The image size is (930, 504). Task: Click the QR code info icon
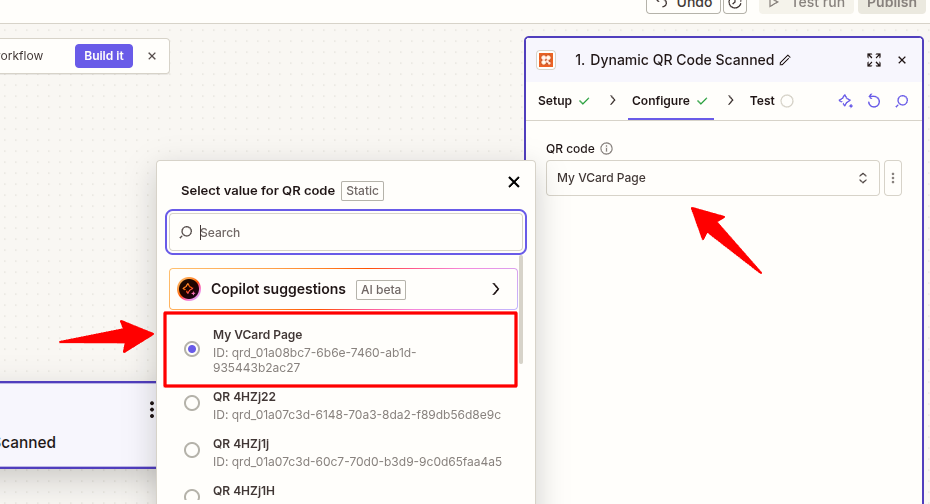pyautogui.click(x=606, y=149)
